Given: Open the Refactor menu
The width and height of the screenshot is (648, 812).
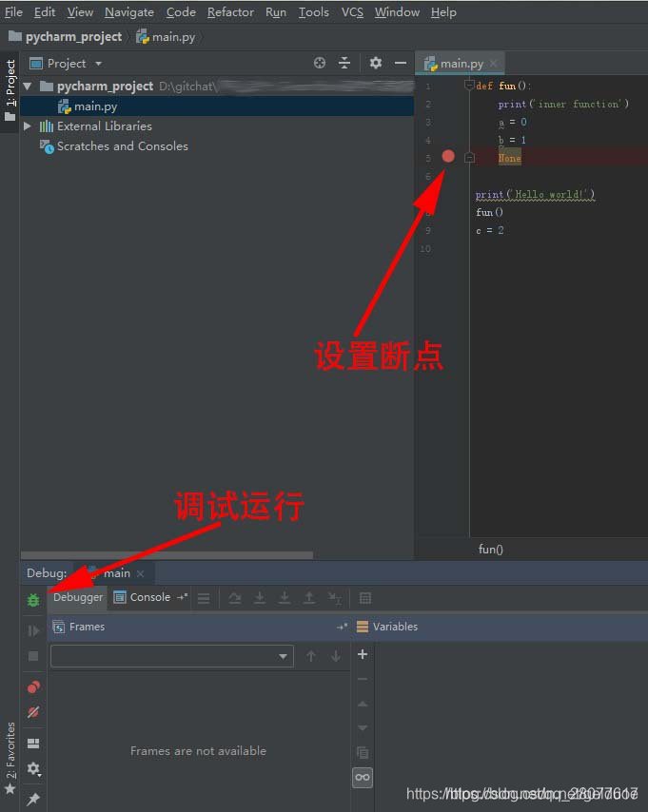Looking at the screenshot, I should [230, 12].
